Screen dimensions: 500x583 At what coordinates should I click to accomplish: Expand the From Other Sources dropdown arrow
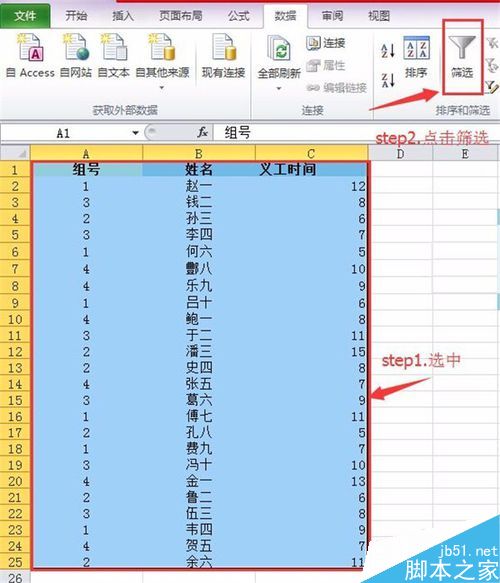pyautogui.click(x=162, y=88)
